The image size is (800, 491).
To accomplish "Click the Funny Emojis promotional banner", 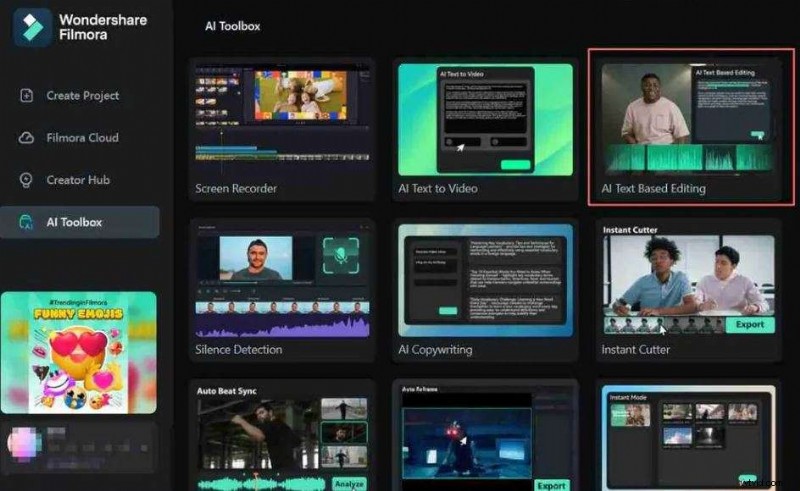I will tap(79, 352).
